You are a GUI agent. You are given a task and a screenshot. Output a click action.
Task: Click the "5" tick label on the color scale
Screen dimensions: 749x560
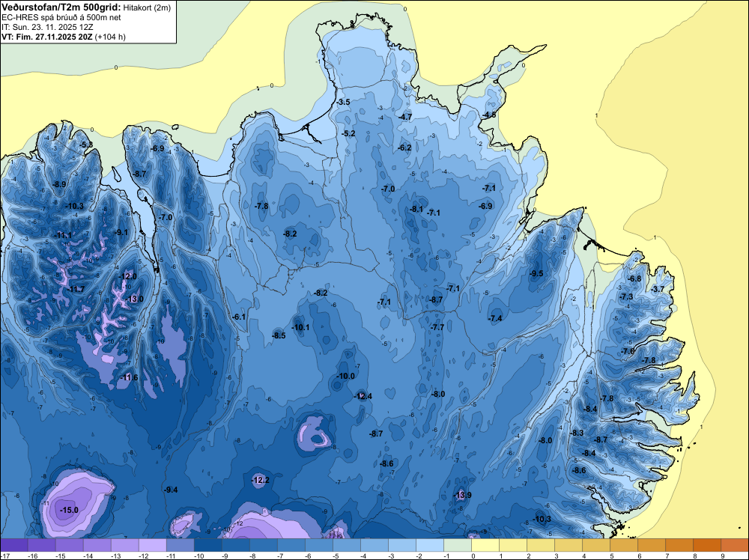coord(612,556)
